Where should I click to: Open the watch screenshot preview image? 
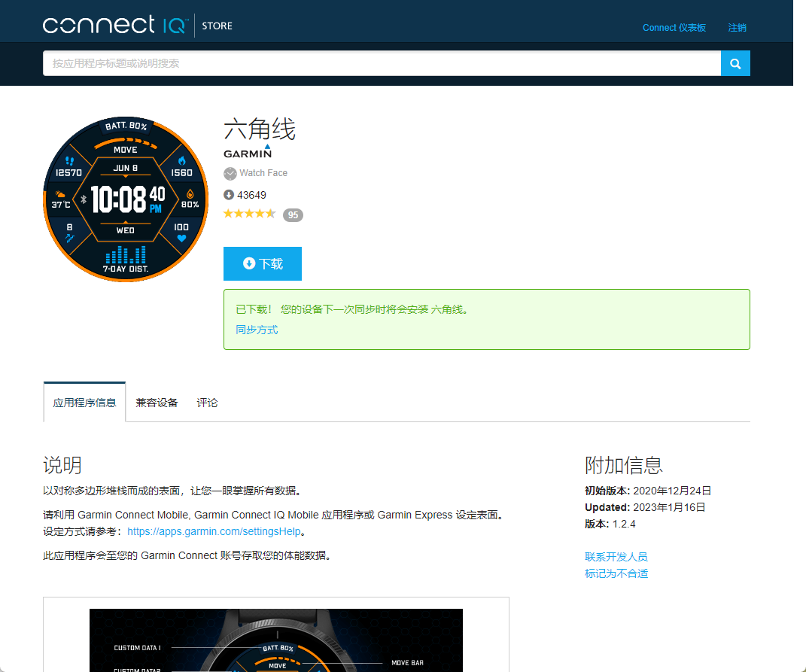point(275,640)
